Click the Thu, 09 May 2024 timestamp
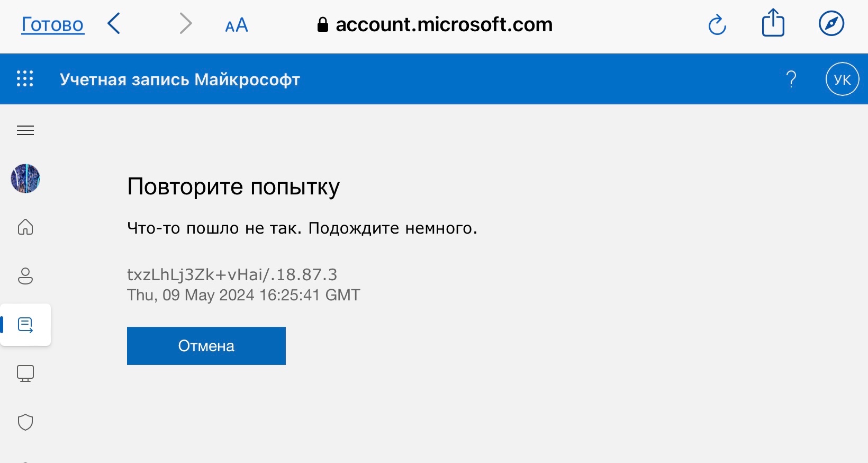Viewport: 868px width, 463px height. tap(243, 295)
